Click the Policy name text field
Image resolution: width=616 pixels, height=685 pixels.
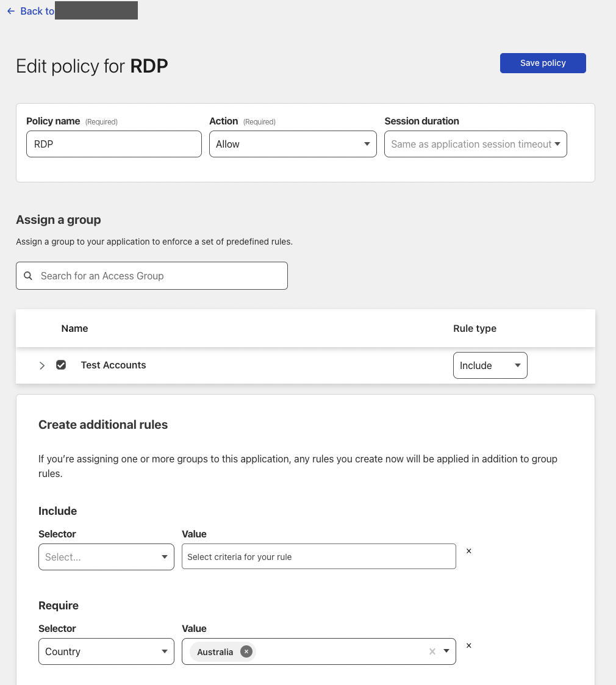[113, 144]
